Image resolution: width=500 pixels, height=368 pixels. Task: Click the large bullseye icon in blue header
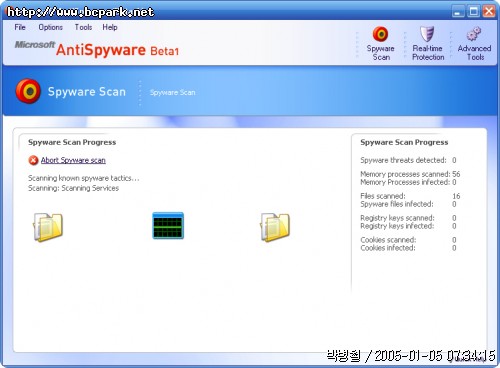[28, 91]
